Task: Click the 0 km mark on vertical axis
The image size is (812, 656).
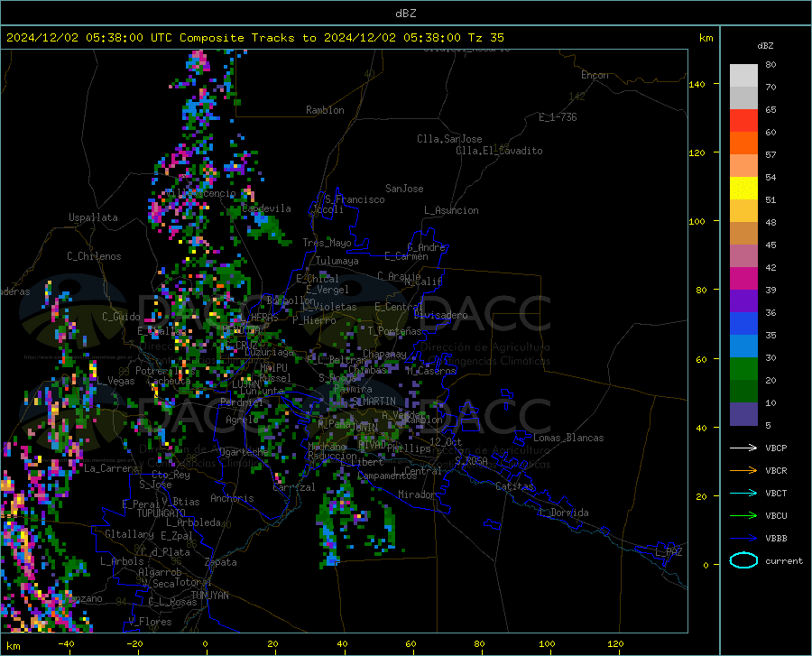Action: pos(706,565)
